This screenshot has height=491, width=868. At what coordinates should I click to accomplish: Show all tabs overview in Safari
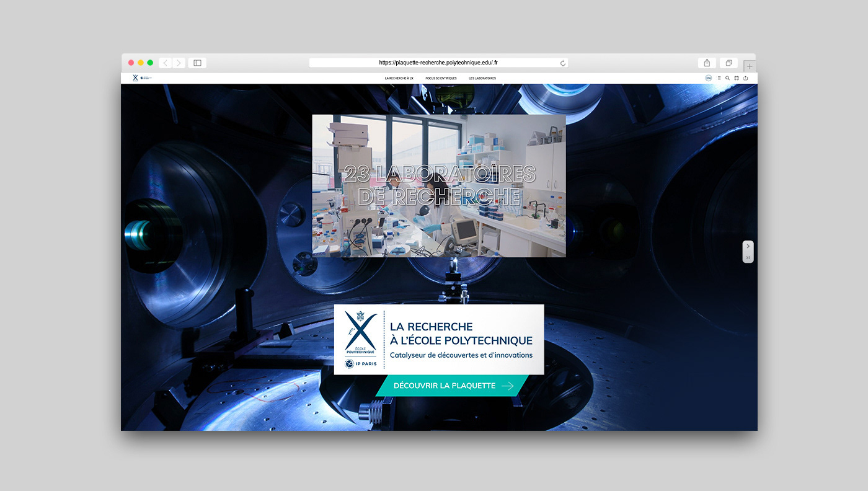click(x=728, y=63)
